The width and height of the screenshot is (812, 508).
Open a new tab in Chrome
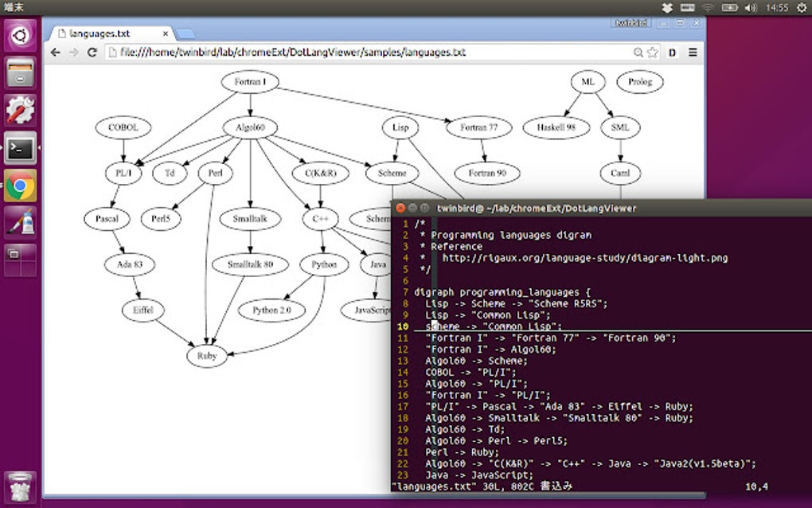tap(185, 34)
